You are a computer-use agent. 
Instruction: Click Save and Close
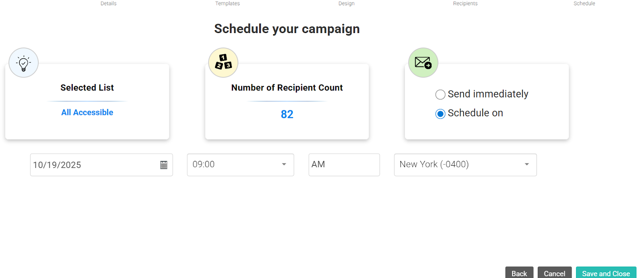coord(606,273)
